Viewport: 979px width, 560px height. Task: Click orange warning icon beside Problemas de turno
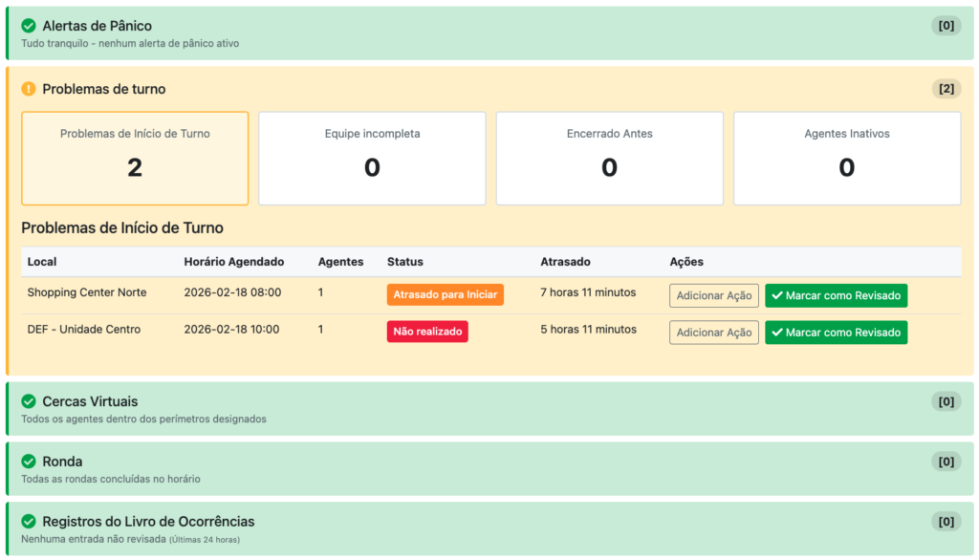pos(29,89)
